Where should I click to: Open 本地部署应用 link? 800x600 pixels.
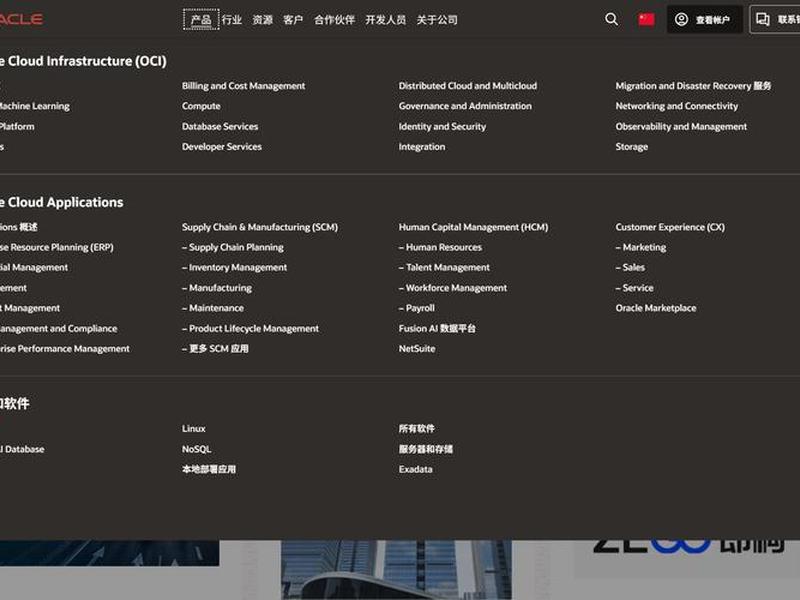(x=209, y=469)
